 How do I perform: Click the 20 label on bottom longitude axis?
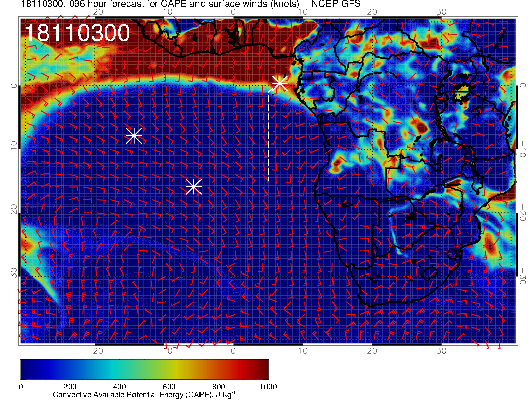coord(372,351)
